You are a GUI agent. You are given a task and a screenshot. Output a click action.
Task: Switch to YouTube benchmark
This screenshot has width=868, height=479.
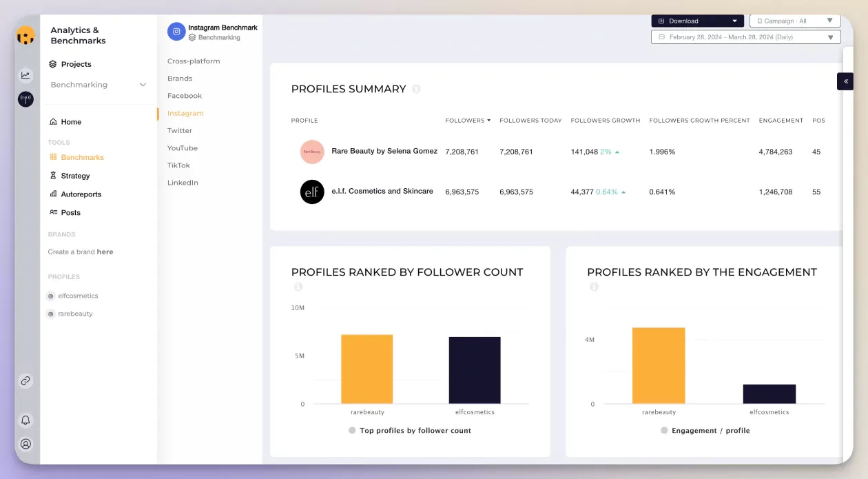tap(183, 148)
